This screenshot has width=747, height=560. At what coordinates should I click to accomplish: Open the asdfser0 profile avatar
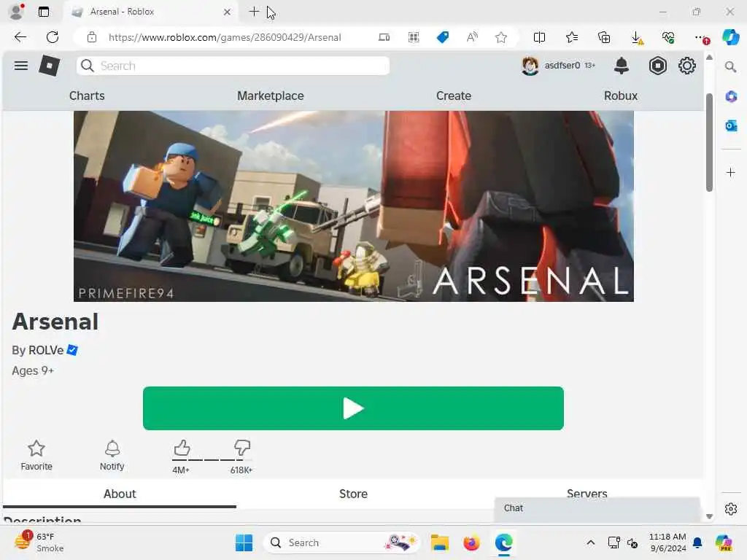click(530, 66)
